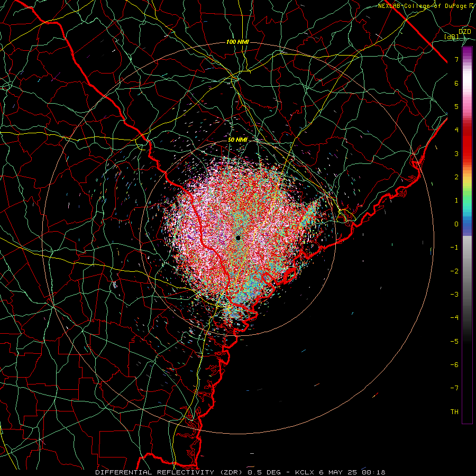Click the "2" value on the color scale

click(456, 177)
